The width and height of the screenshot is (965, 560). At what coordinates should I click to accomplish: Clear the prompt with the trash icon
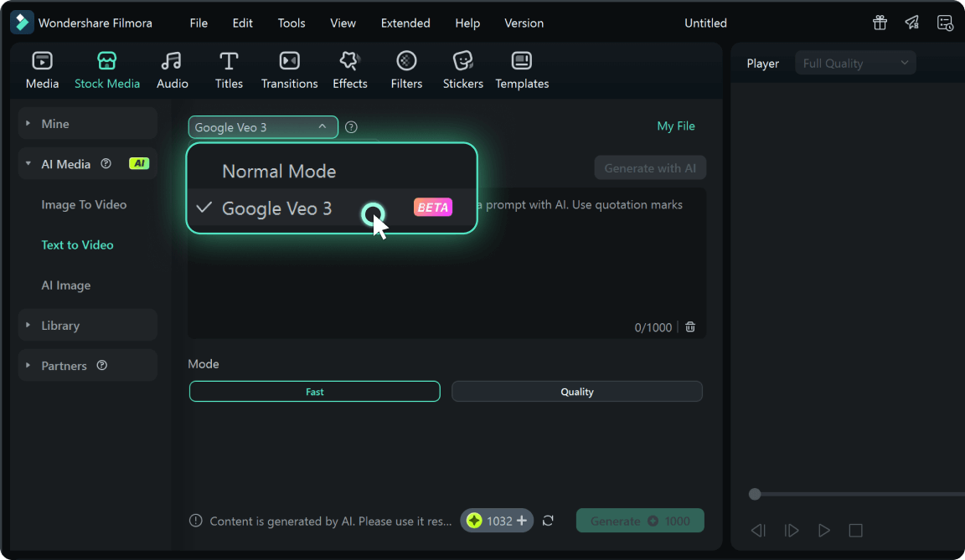tap(690, 327)
